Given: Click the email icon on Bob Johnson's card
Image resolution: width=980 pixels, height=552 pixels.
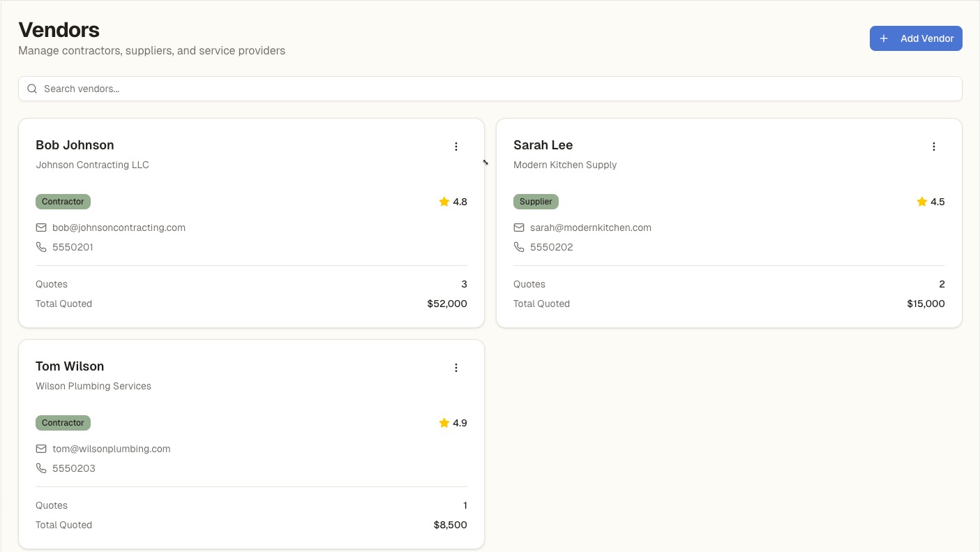Looking at the screenshot, I should click(41, 227).
